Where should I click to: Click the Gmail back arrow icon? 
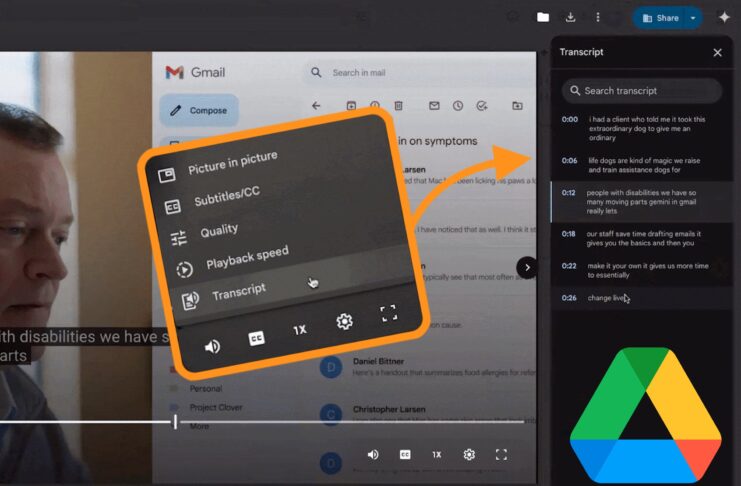point(316,105)
